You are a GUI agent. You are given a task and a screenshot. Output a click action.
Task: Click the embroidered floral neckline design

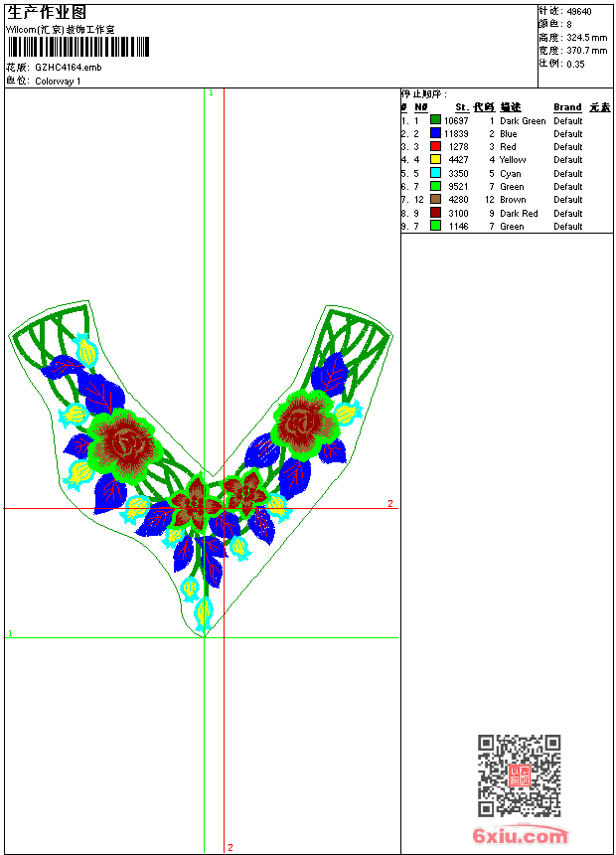200,468
